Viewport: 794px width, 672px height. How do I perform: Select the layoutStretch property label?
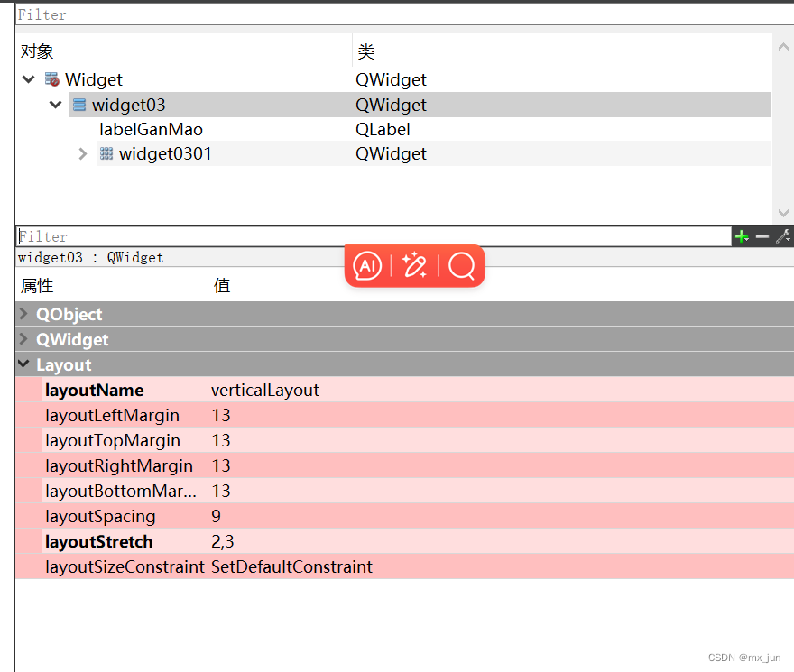(x=98, y=541)
